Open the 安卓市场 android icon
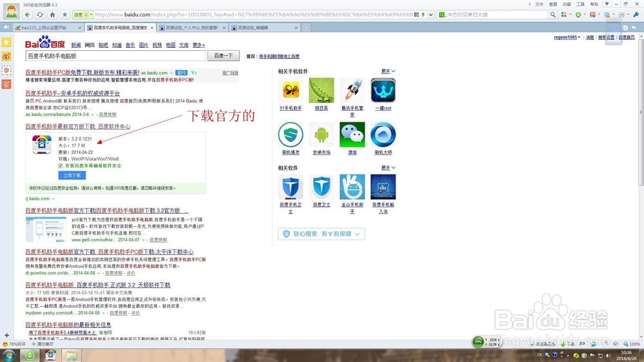 click(321, 135)
